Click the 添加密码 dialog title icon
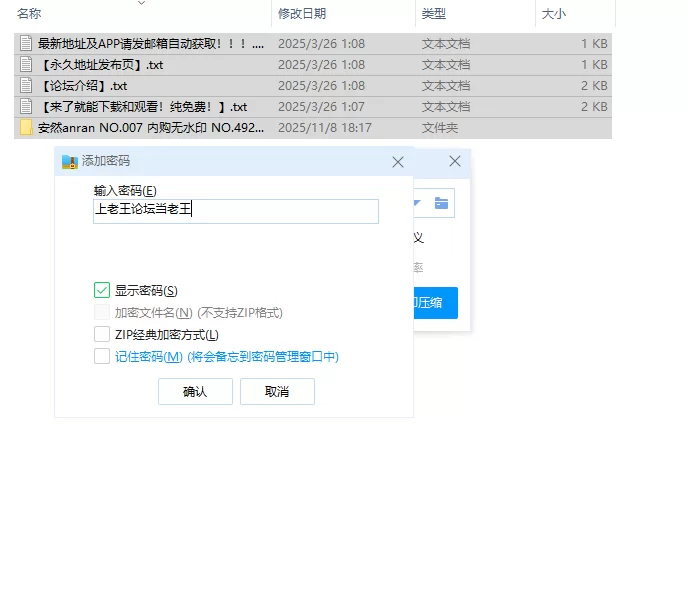688x613 pixels. click(69, 162)
